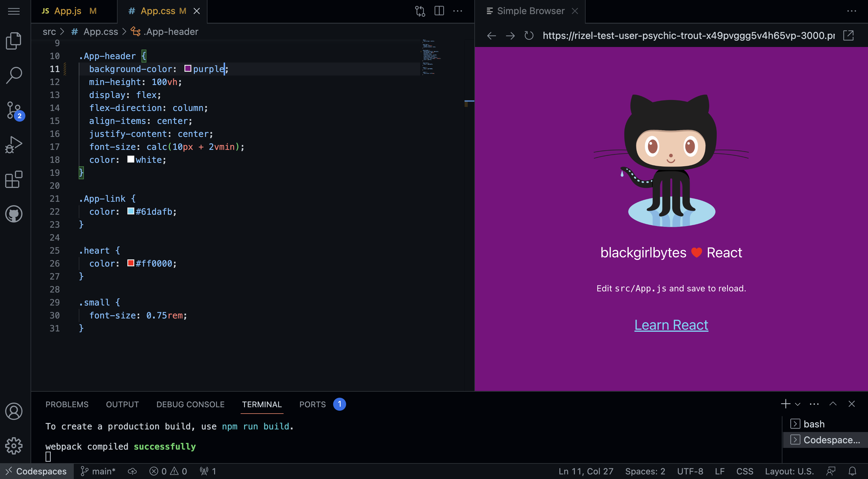The height and width of the screenshot is (479, 868).
Task: Select the language mode CSS
Action: click(x=745, y=471)
